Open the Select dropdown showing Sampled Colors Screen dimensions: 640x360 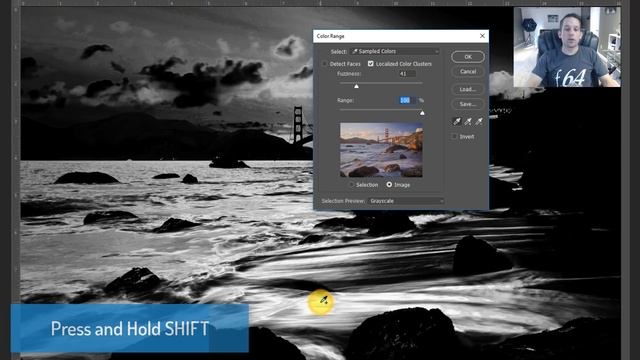point(395,51)
